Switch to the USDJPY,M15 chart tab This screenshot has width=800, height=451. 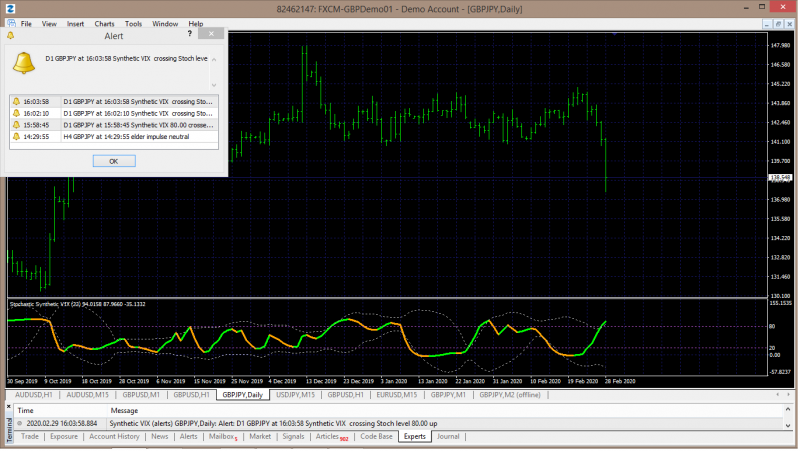coord(294,395)
